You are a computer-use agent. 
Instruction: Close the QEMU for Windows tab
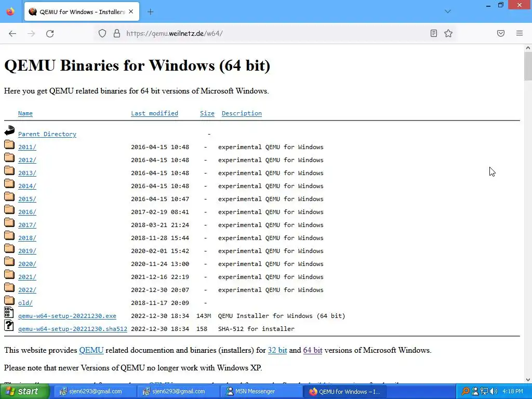pos(131,11)
